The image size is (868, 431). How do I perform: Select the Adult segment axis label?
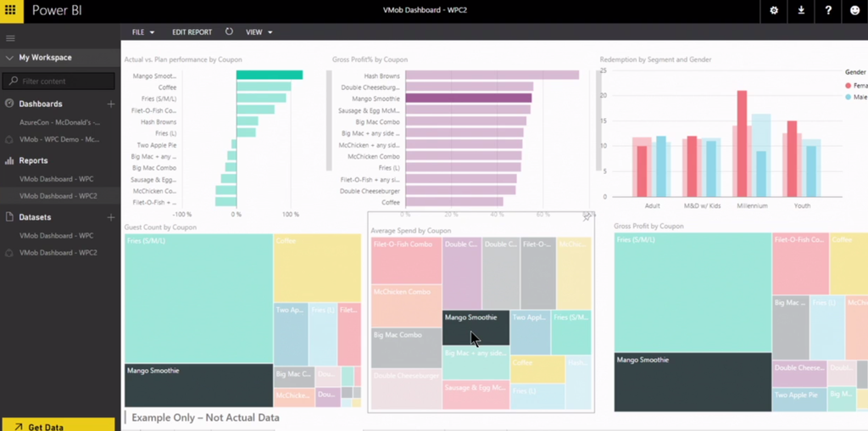pos(653,205)
